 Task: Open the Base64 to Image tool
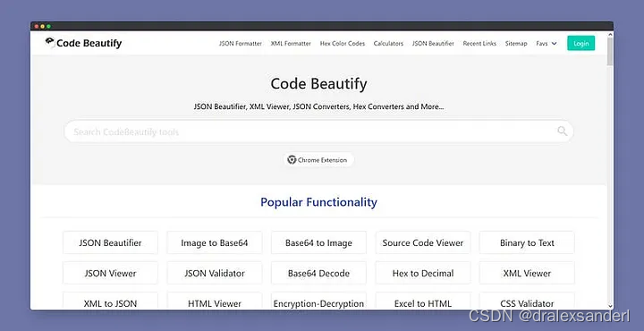(x=318, y=242)
